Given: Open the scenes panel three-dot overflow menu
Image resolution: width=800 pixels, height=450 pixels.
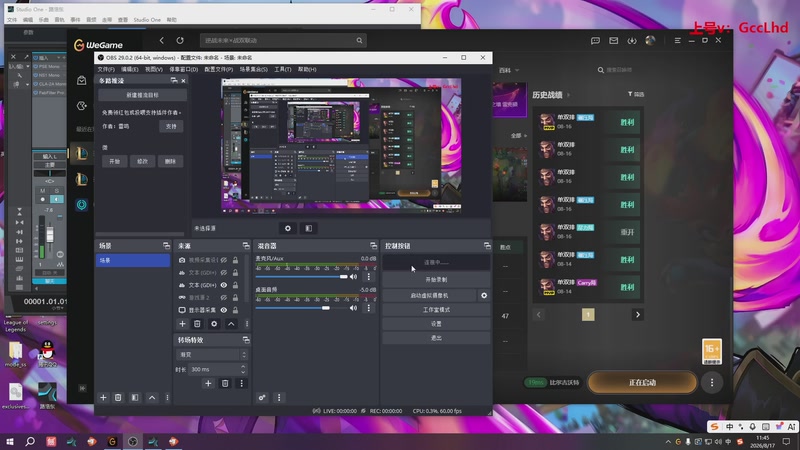Looking at the screenshot, I should 167,397.
